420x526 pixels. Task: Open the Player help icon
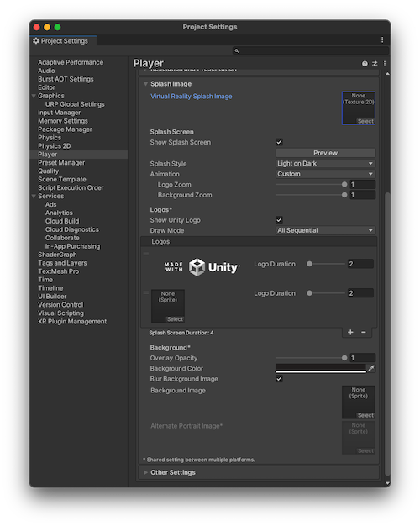365,64
